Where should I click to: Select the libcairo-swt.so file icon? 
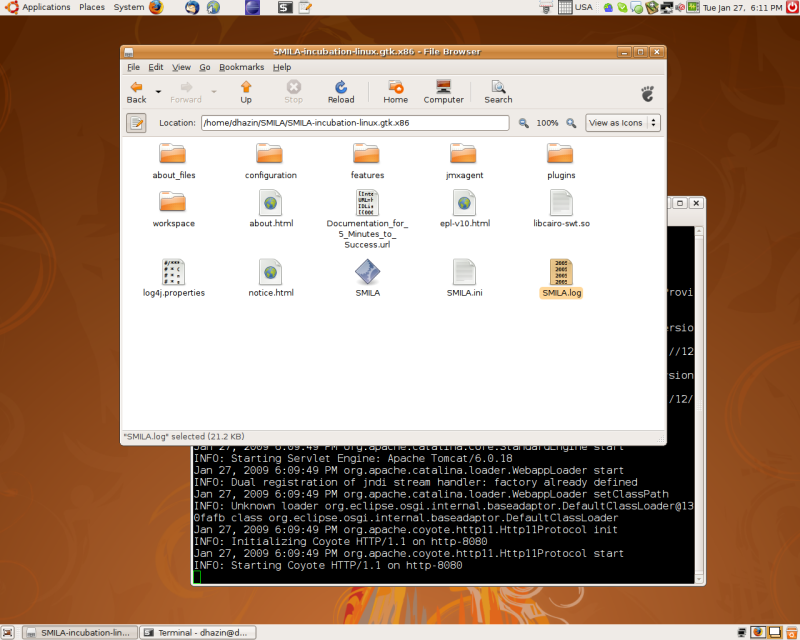tap(561, 203)
